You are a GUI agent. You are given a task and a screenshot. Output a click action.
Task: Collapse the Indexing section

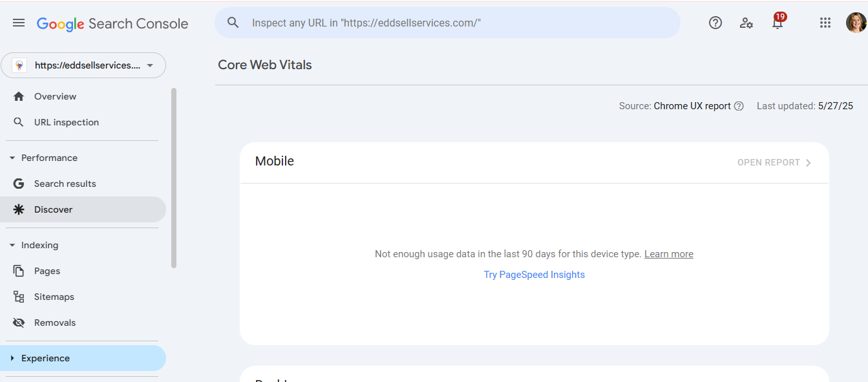pos(12,245)
